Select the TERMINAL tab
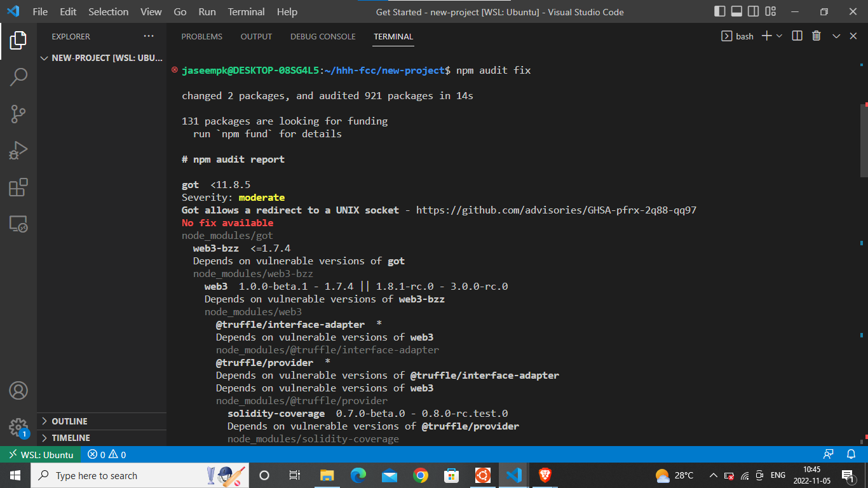 (x=393, y=36)
